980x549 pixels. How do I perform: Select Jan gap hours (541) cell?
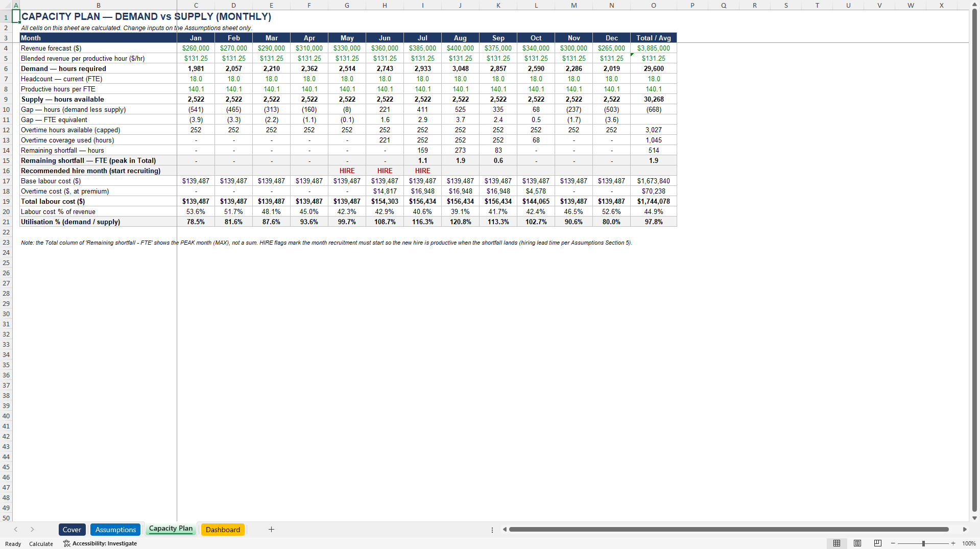point(196,109)
